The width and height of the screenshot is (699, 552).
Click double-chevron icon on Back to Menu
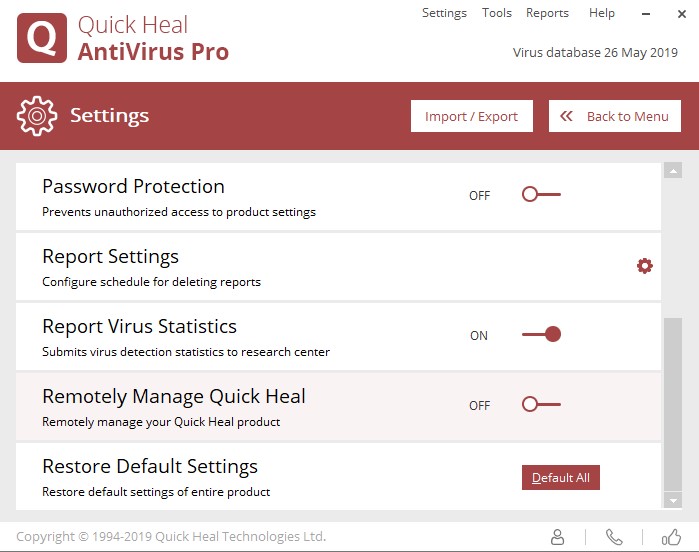[567, 116]
